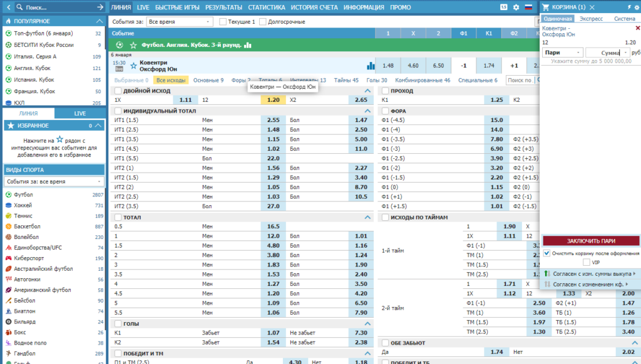
Task: Click the ЗАКЛЮЧИТЬ ПАРИ button
Action: [591, 241]
